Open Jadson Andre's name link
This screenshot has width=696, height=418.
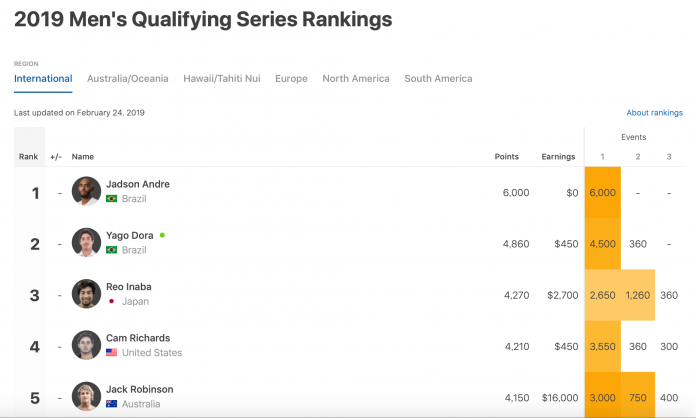[x=138, y=185]
